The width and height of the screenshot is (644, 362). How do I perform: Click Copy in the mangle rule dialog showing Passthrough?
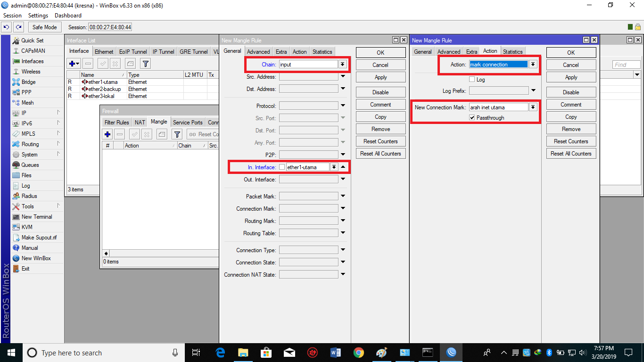click(x=571, y=117)
